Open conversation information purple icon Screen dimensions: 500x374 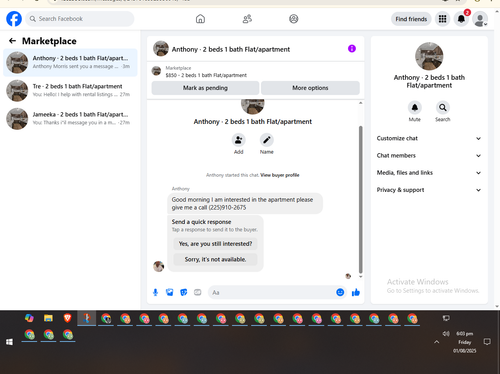tap(352, 49)
